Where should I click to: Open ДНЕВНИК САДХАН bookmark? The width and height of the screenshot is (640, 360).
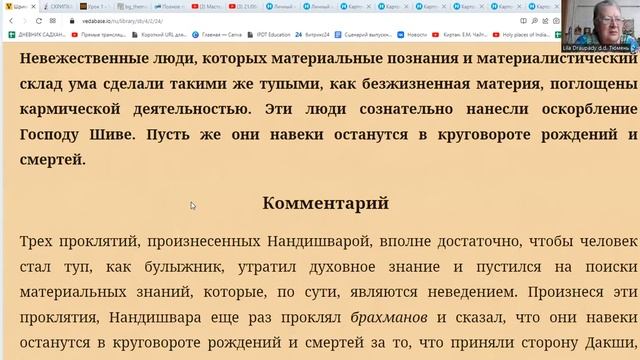click(x=37, y=35)
